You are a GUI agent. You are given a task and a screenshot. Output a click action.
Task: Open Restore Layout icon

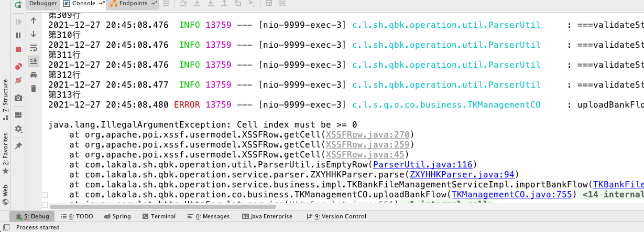point(18,115)
